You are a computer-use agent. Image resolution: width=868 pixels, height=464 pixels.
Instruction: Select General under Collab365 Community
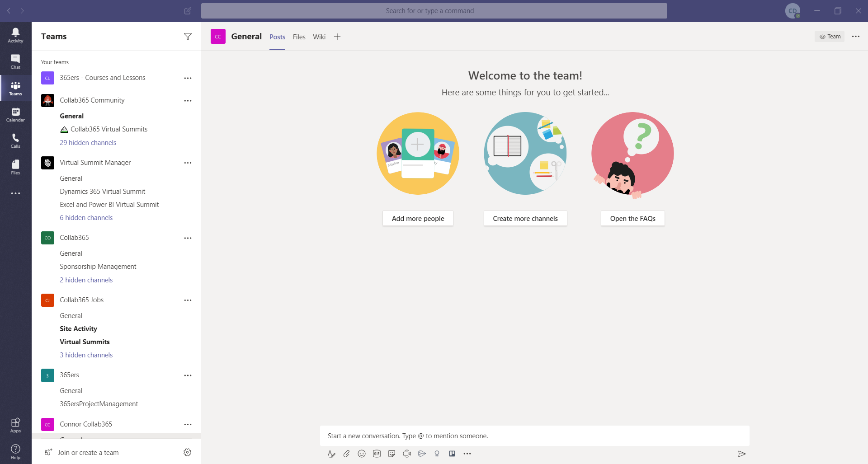coord(71,116)
